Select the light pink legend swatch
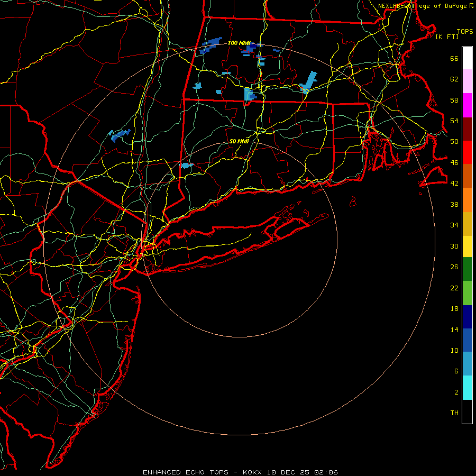The height and width of the screenshot is (476, 476). point(467,81)
